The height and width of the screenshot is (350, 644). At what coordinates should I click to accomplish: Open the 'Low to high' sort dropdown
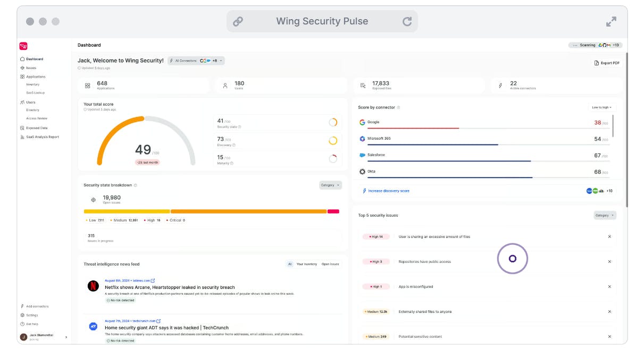[602, 107]
